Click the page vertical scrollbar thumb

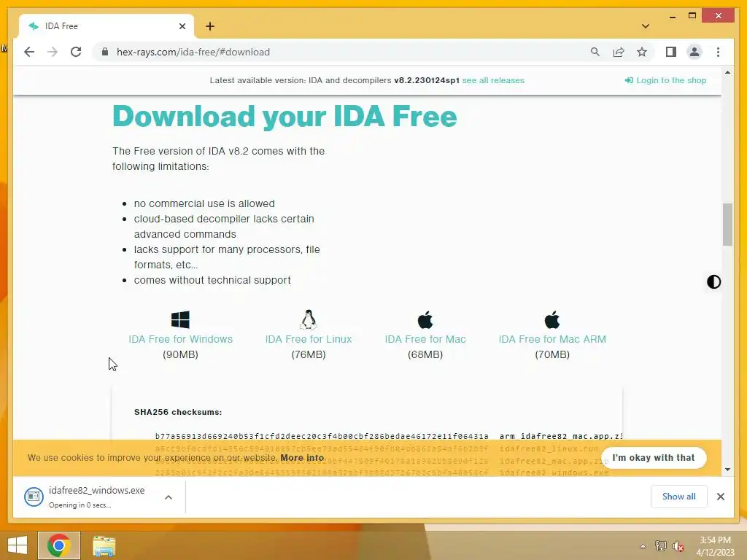click(x=727, y=225)
